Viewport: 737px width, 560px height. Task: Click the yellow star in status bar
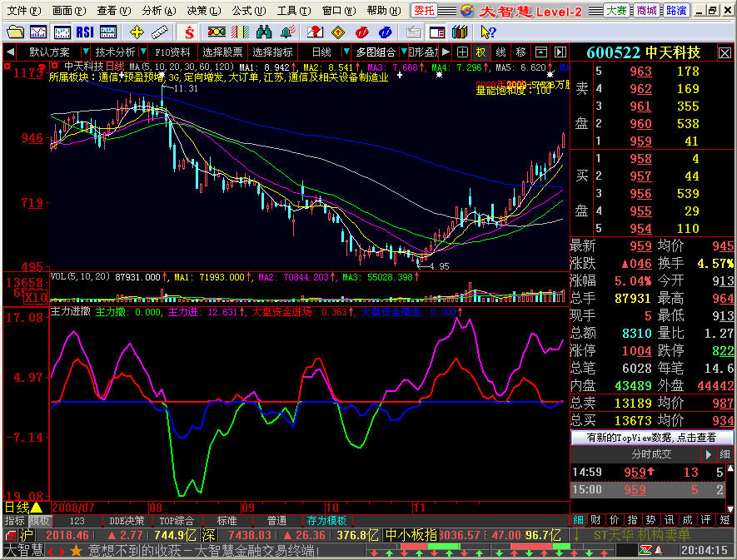76,551
